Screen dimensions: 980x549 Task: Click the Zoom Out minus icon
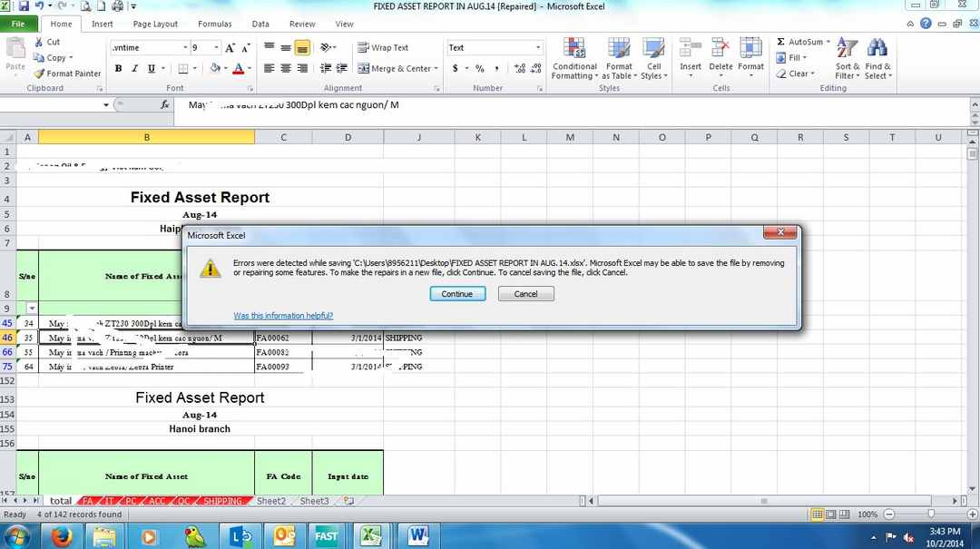[888, 514]
